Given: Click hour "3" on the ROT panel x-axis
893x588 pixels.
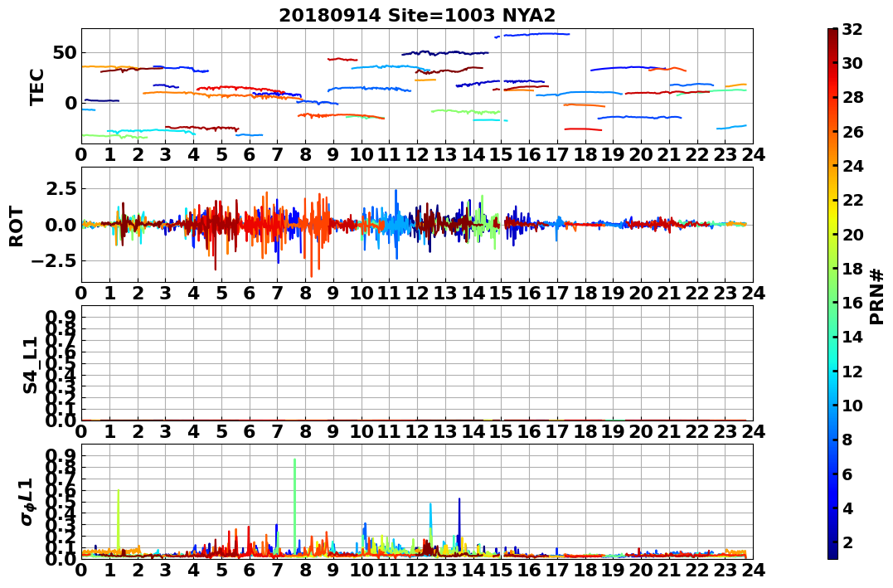Looking at the screenshot, I should coord(165,293).
